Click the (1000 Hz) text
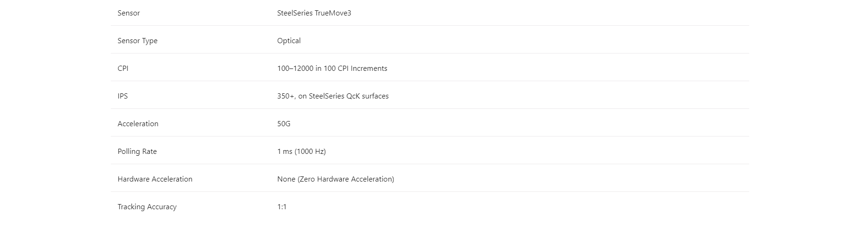This screenshot has width=868, height=228. [310, 152]
